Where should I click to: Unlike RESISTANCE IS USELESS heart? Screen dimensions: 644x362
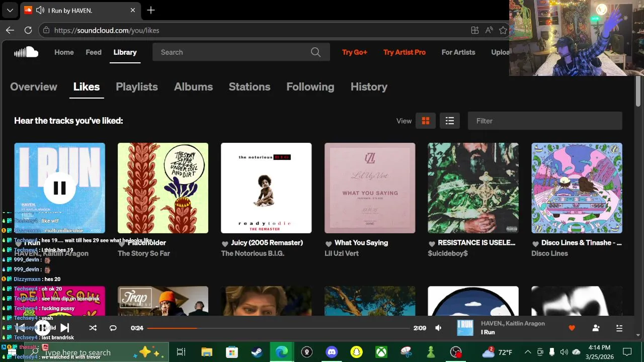pyautogui.click(x=432, y=244)
